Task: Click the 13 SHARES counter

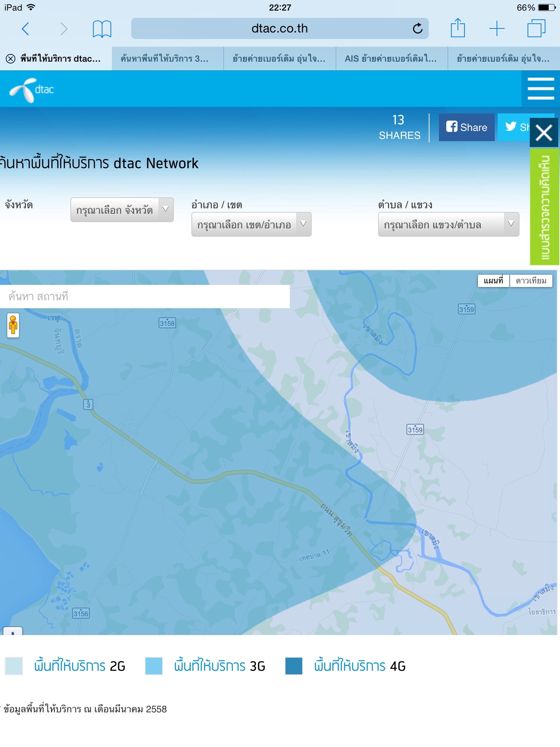Action: click(400, 127)
